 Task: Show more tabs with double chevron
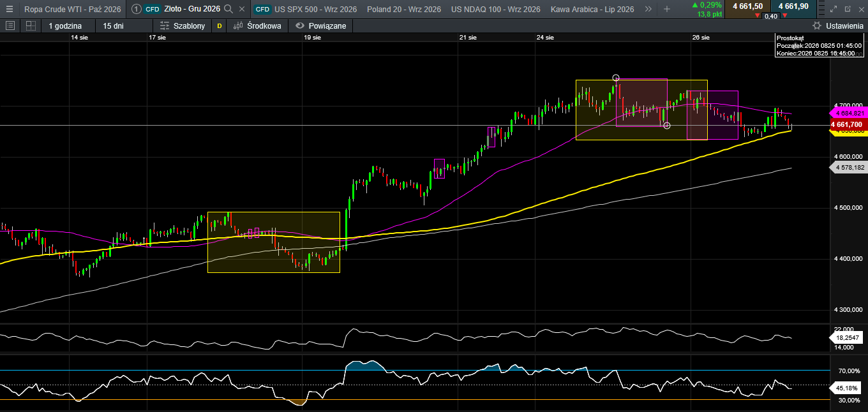tap(648, 9)
